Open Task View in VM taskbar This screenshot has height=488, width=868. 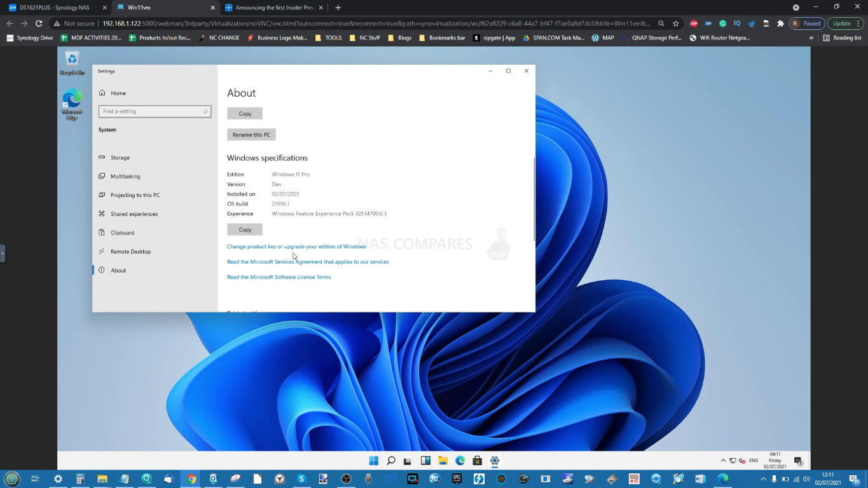[x=408, y=461]
